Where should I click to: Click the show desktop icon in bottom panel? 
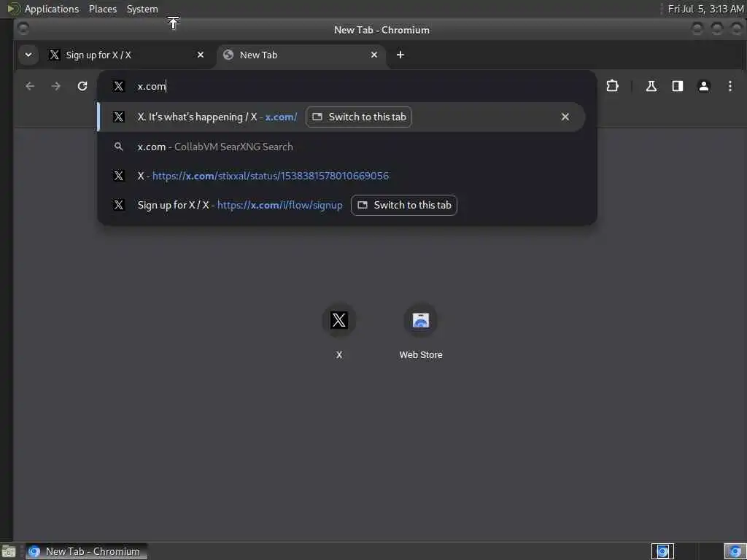pyautogui.click(x=9, y=552)
